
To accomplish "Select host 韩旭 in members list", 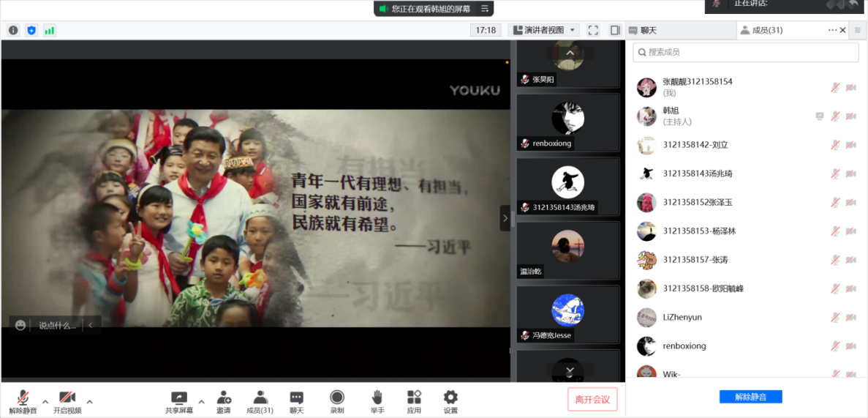I will tap(746, 116).
